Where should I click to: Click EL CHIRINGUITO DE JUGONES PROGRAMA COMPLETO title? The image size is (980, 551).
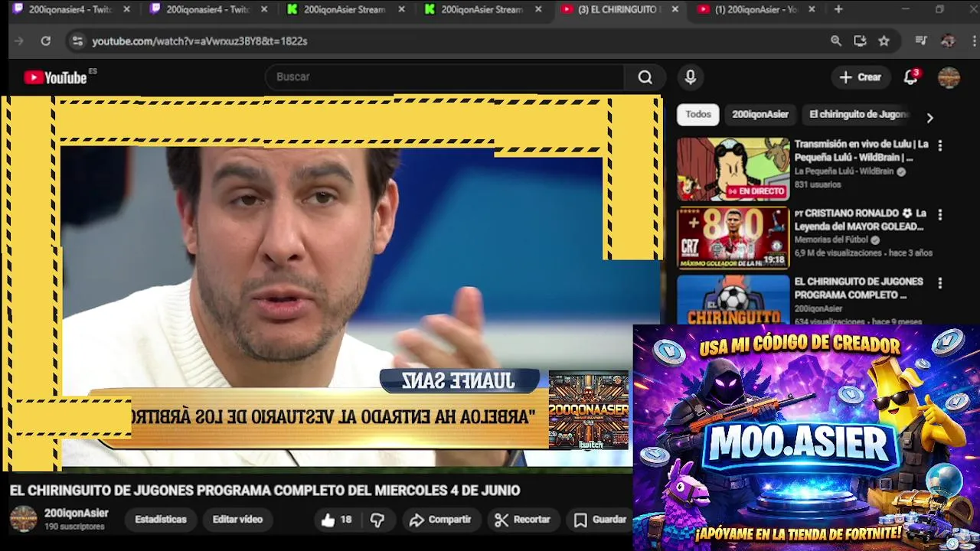858,288
